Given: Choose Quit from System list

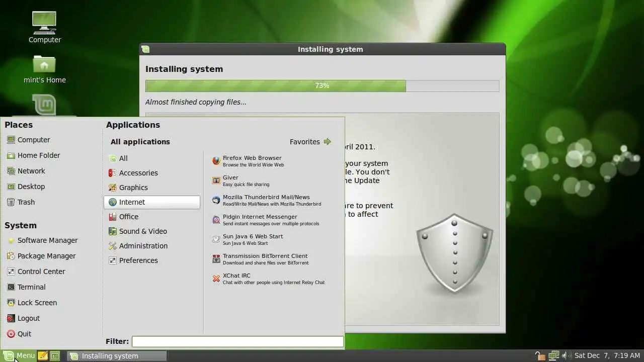Looking at the screenshot, I should 19,334.
